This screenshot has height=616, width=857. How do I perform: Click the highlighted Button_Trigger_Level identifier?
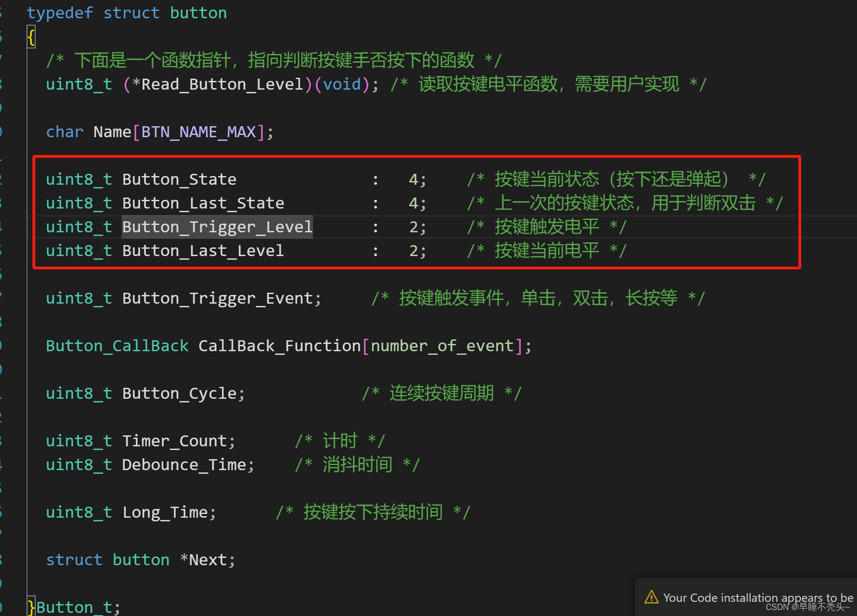click(217, 227)
